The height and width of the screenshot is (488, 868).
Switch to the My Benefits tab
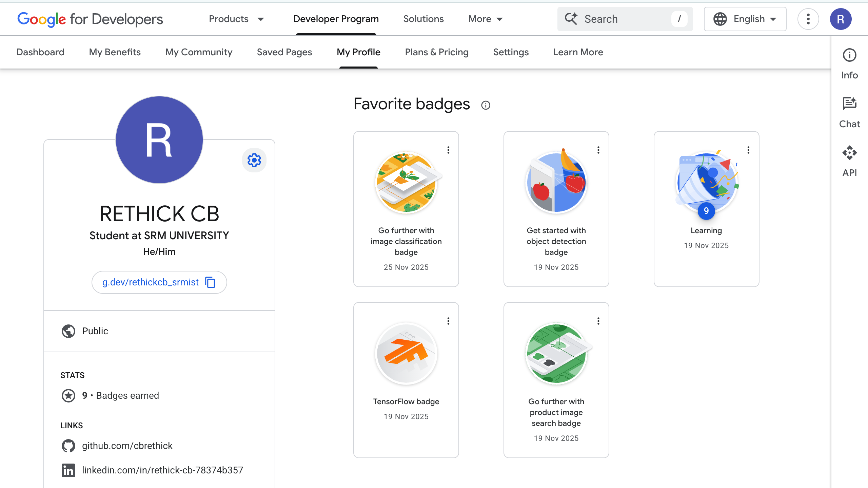(x=115, y=52)
